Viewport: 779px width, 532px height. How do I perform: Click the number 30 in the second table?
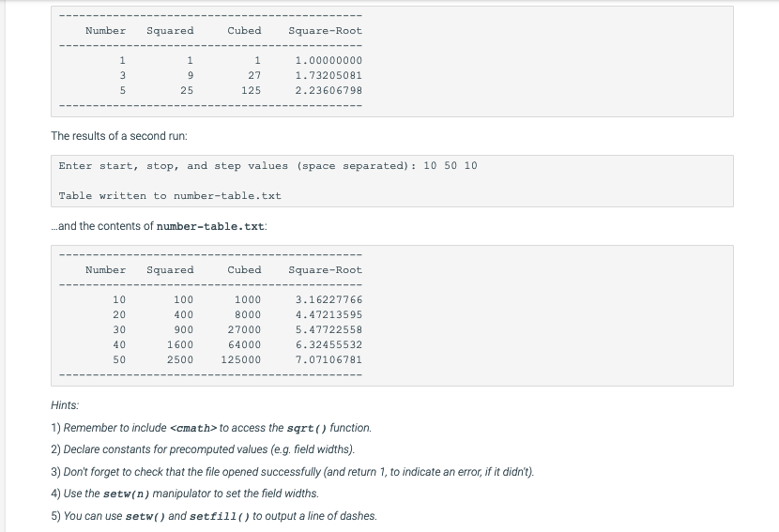pyautogui.click(x=119, y=330)
